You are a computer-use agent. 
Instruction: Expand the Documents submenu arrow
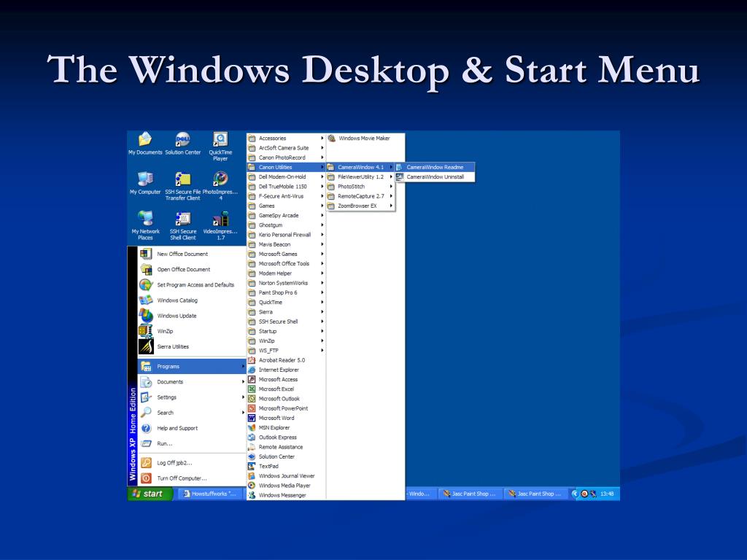point(243,381)
